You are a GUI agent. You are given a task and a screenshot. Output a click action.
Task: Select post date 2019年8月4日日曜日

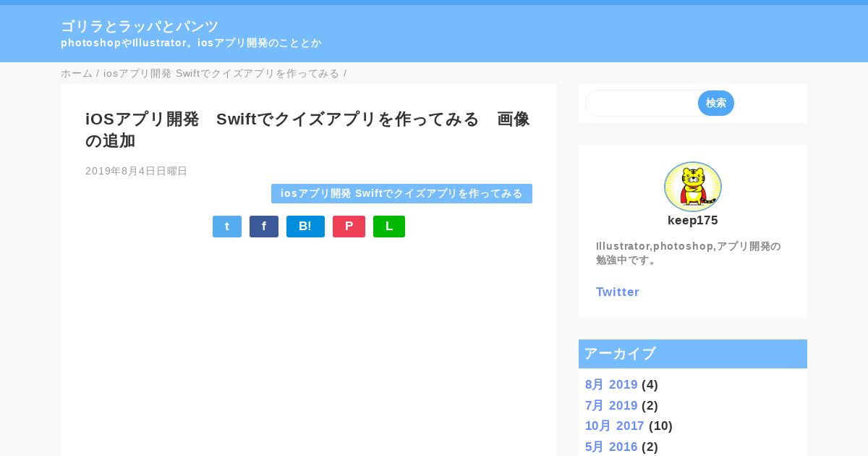pyautogui.click(x=136, y=171)
